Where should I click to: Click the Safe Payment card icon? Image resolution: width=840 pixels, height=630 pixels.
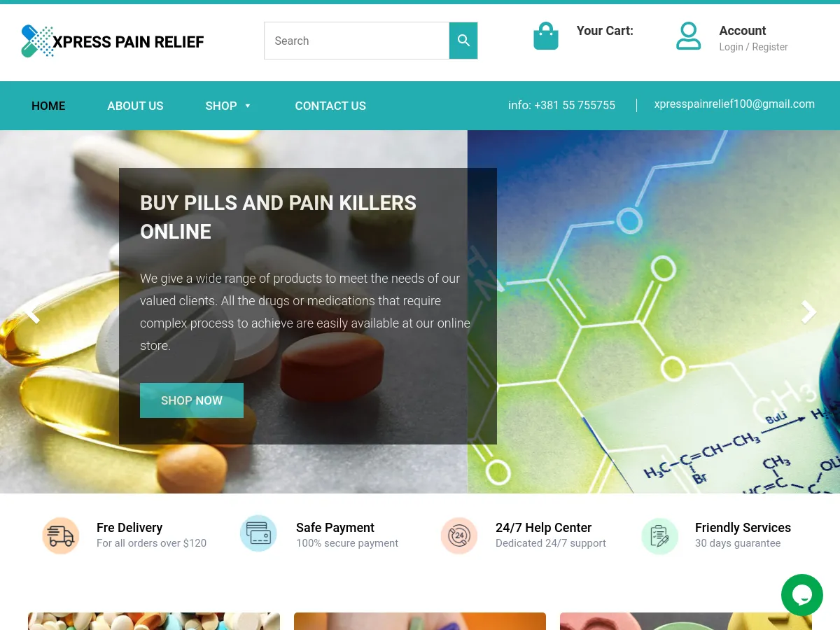tap(258, 533)
